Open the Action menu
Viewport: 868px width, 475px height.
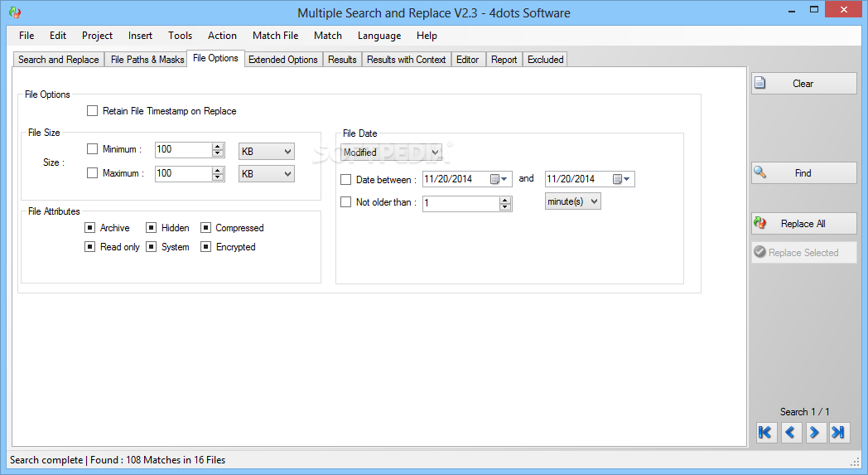coord(222,36)
